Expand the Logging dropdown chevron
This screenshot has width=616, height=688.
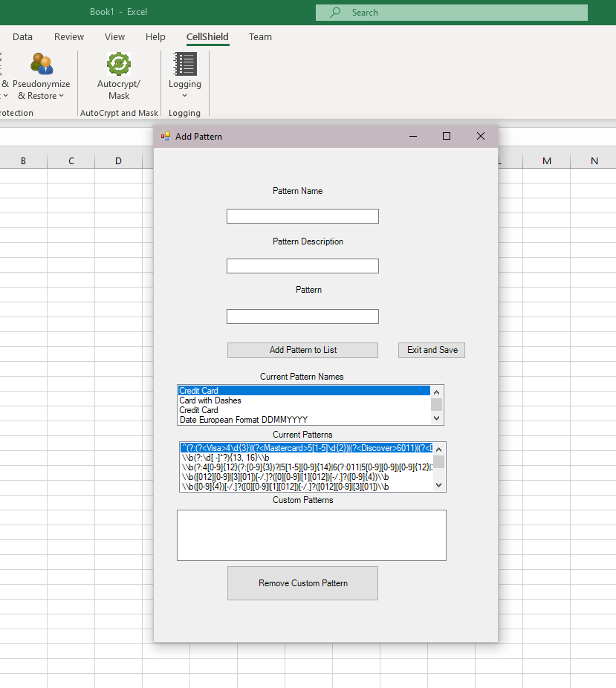tap(185, 96)
